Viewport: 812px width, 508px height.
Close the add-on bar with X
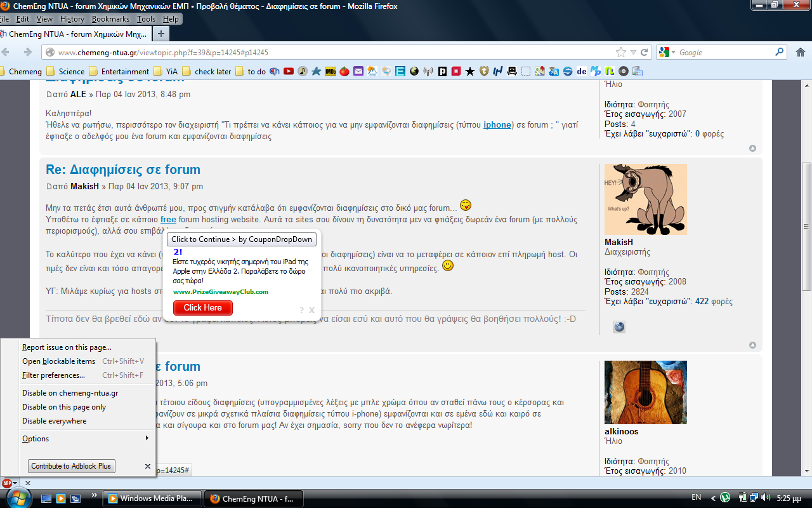pos(27,483)
